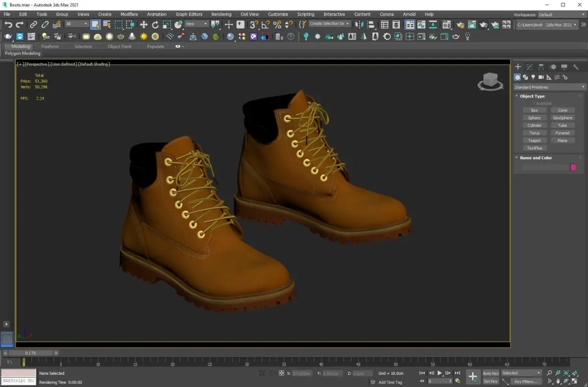This screenshot has height=387, width=588.
Task: Click the Undo arrow in the main toolbar
Action: pos(8,24)
